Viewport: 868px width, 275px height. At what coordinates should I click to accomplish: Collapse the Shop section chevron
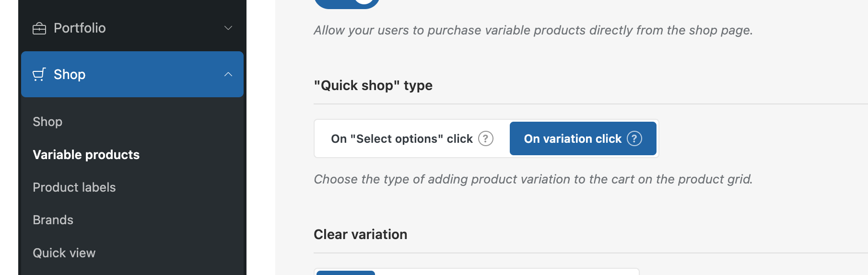[228, 74]
